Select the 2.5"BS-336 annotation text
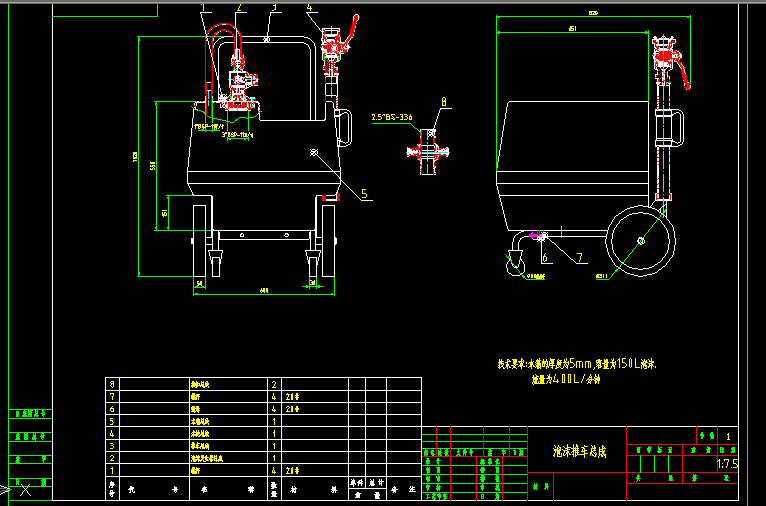This screenshot has width=766, height=506. tap(391, 118)
